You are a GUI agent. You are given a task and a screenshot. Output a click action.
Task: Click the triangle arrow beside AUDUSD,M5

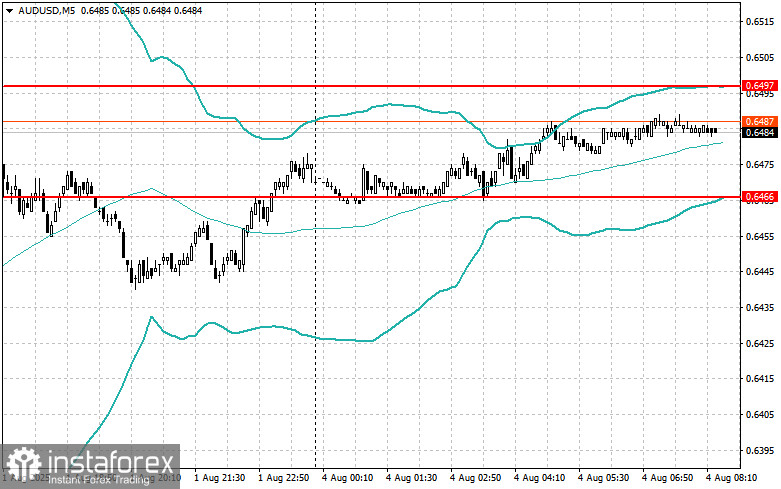pos(9,10)
